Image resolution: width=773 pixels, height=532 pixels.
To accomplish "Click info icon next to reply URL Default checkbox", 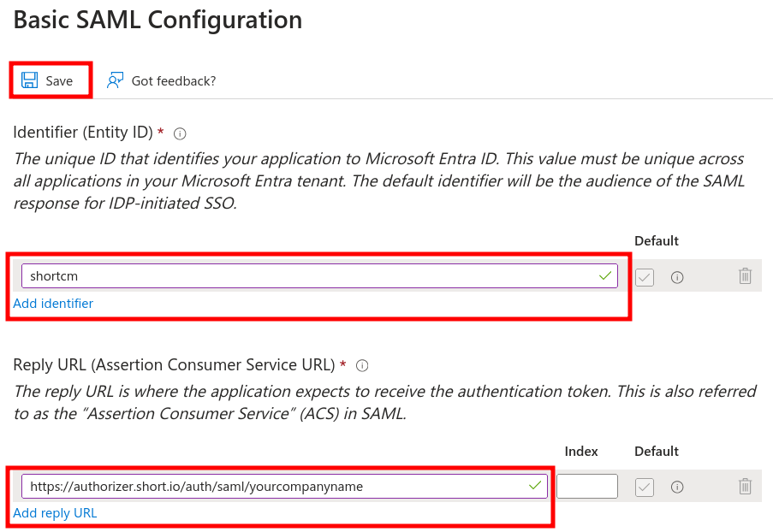I will [677, 488].
